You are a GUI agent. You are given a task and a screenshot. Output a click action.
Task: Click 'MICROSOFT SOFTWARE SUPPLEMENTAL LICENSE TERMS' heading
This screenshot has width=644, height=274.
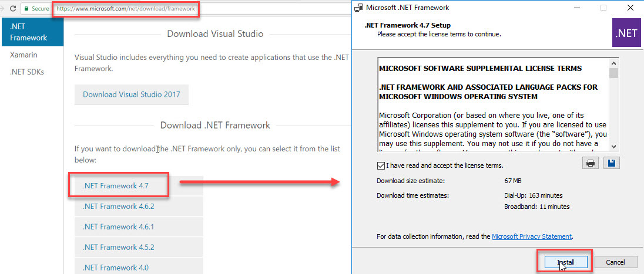click(480, 69)
